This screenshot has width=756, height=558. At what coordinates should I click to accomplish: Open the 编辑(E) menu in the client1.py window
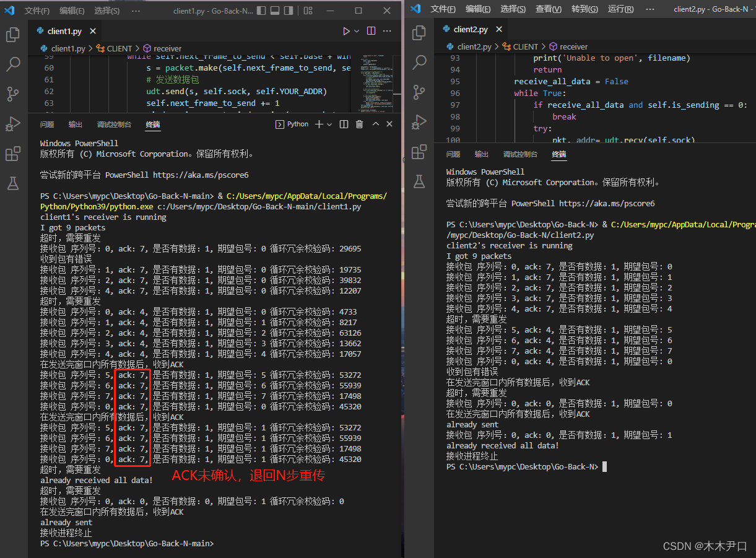72,11
